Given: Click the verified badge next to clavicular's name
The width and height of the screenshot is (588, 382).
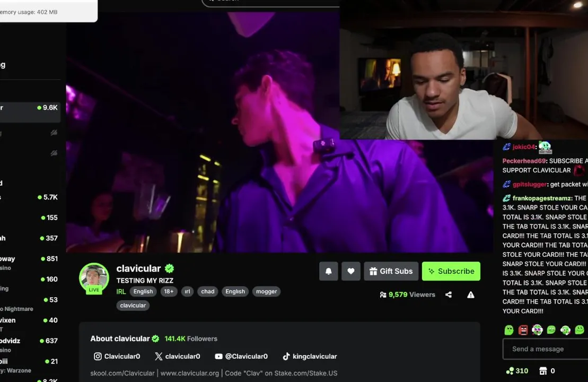Looking at the screenshot, I should point(170,268).
